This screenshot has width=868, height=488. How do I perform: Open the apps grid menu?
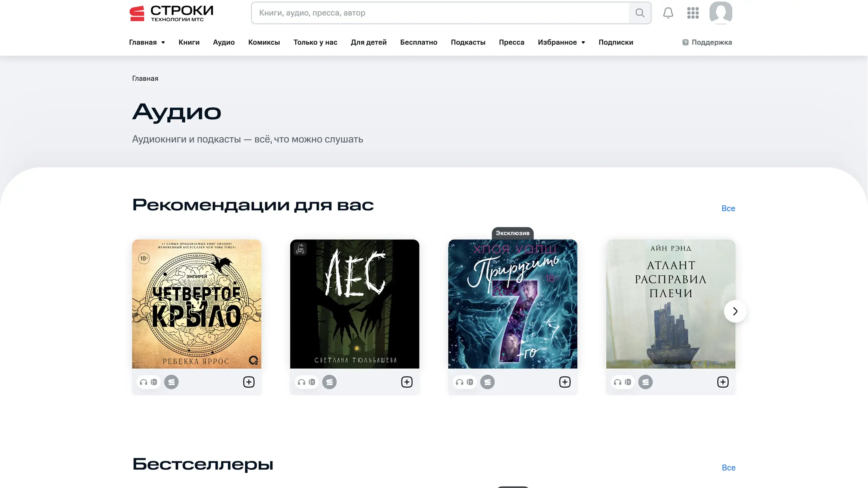[693, 13]
